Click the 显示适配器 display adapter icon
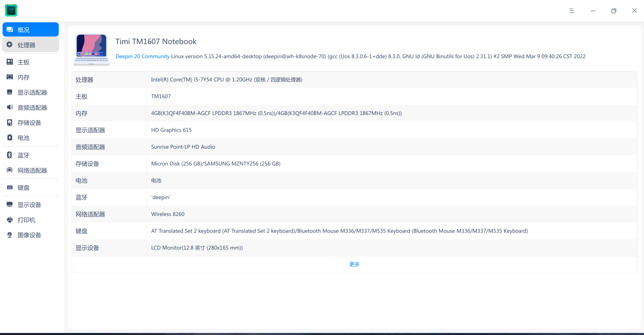 tap(10, 92)
